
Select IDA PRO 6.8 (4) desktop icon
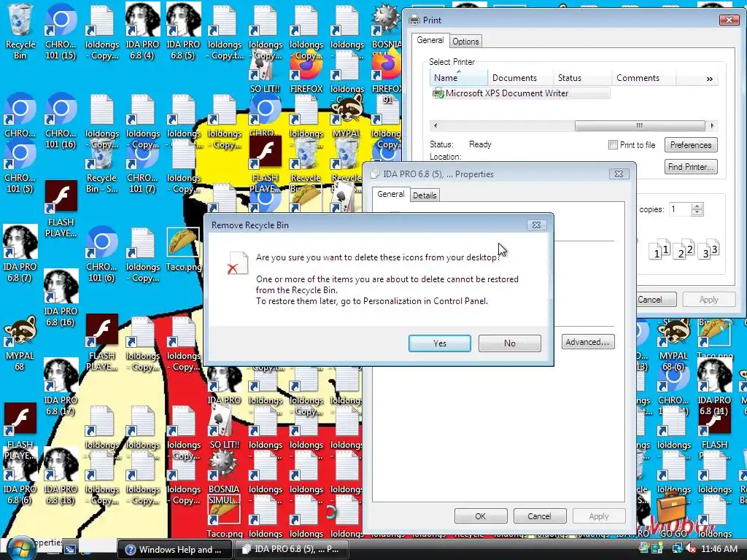[142, 31]
